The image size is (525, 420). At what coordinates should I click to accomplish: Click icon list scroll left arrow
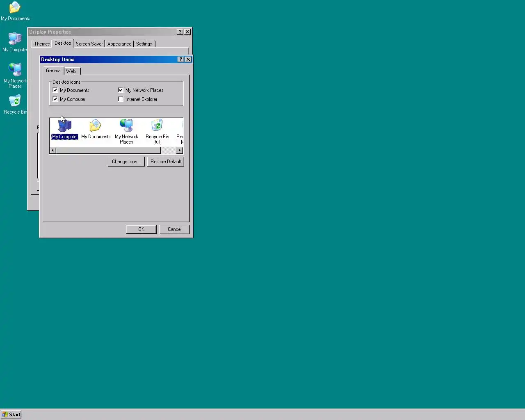coord(52,151)
